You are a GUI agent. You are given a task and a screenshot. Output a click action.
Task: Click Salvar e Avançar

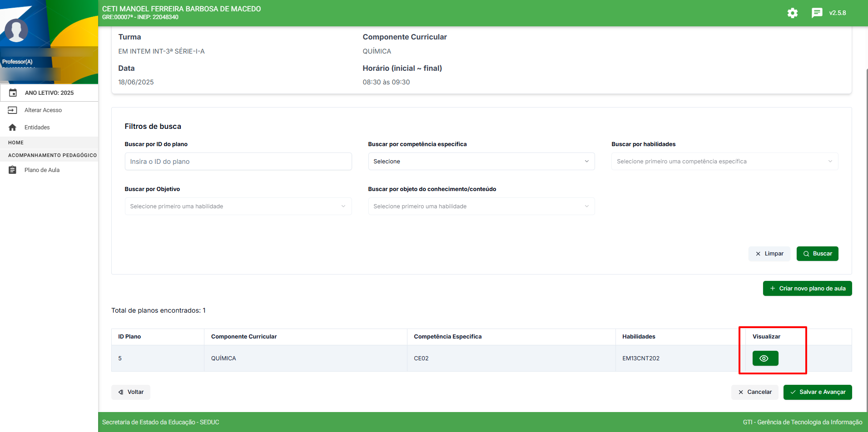(x=817, y=392)
